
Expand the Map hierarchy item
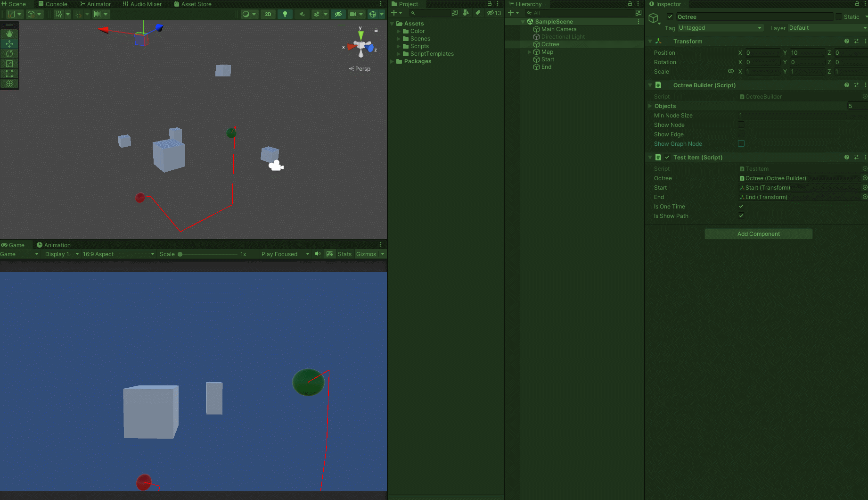click(x=529, y=52)
